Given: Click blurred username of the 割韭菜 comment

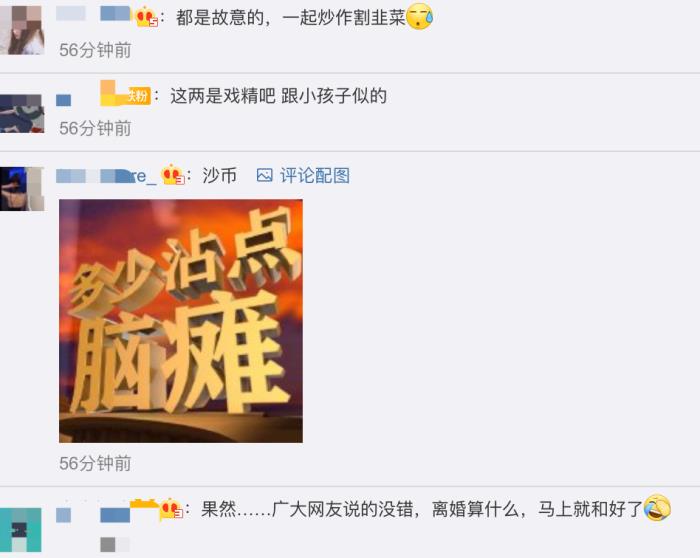Looking at the screenshot, I should [93, 14].
